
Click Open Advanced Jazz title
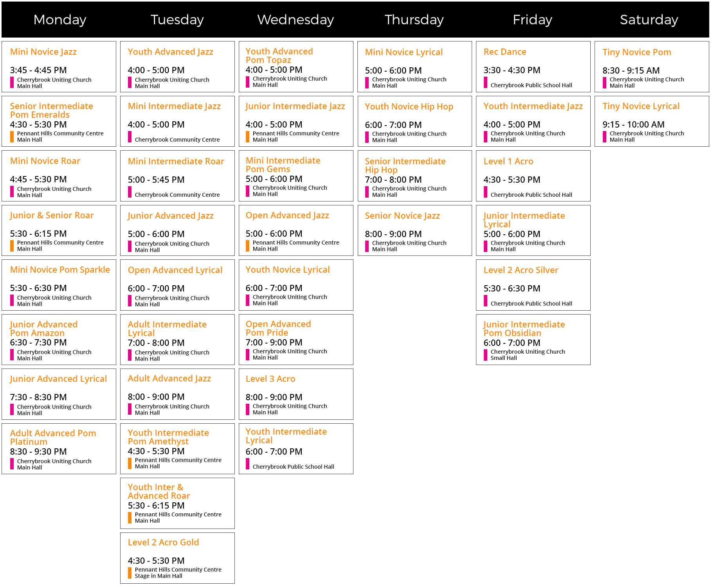tap(287, 216)
